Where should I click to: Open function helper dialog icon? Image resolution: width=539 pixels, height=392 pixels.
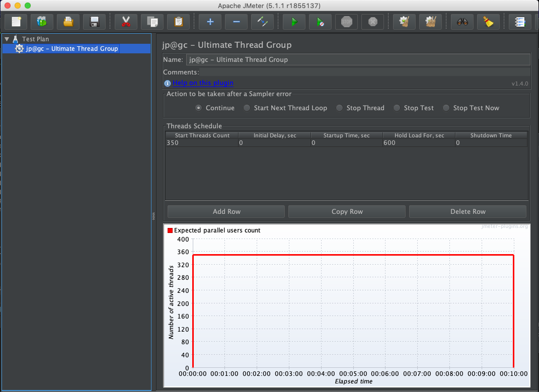tap(520, 22)
